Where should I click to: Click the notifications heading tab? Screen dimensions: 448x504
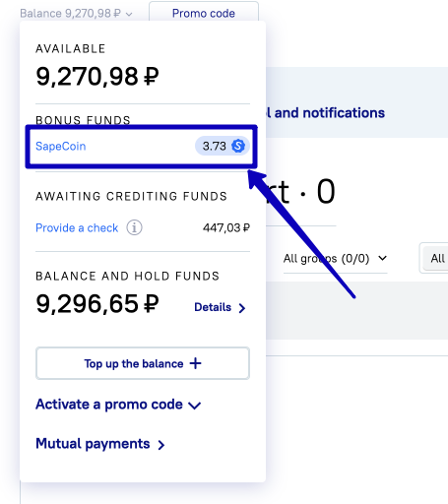325,113
